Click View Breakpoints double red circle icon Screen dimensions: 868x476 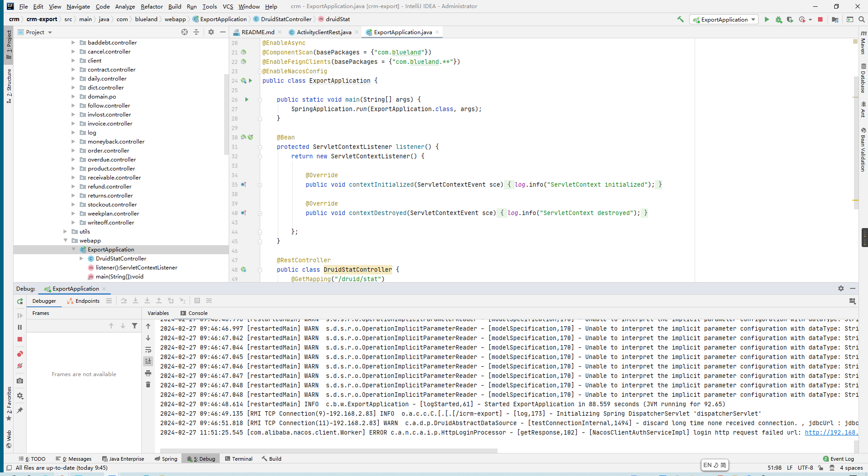20,354
